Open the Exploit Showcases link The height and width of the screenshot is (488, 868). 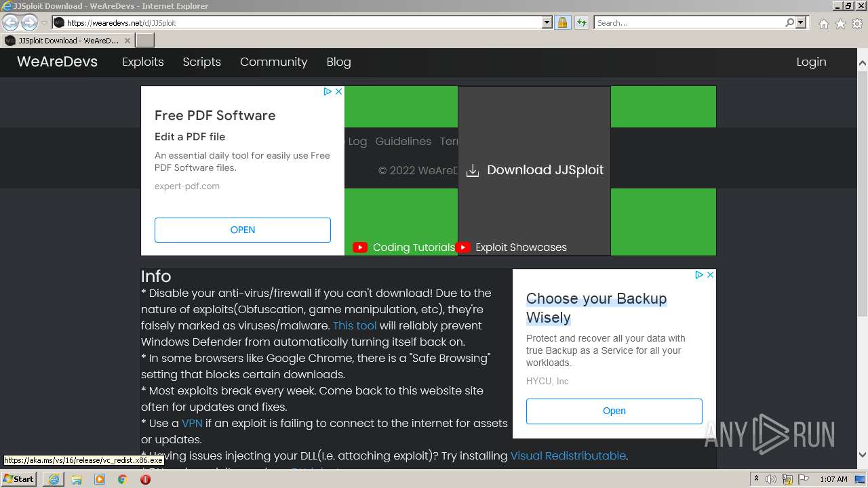tap(521, 247)
